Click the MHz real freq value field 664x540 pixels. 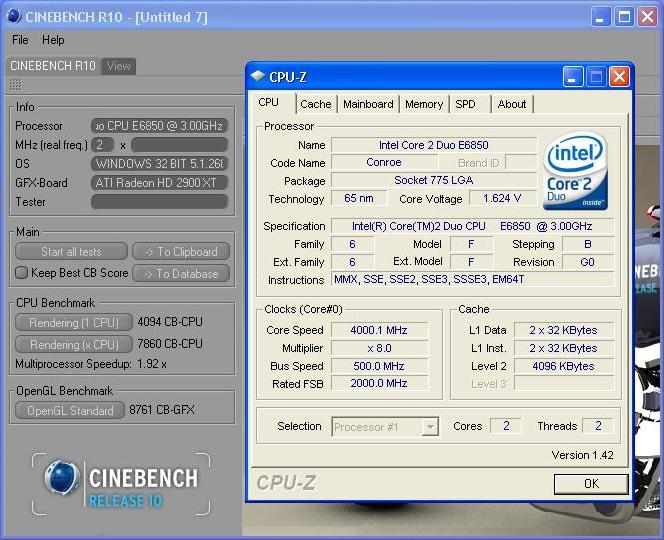coord(180,145)
